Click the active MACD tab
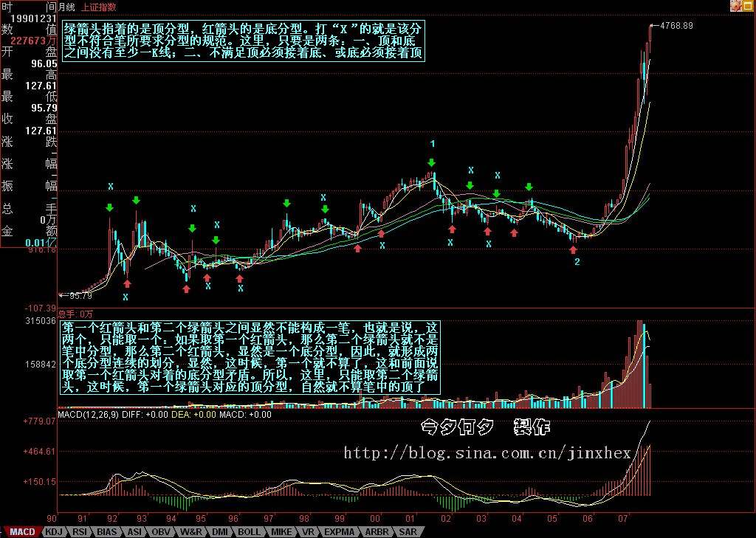 coord(22,531)
